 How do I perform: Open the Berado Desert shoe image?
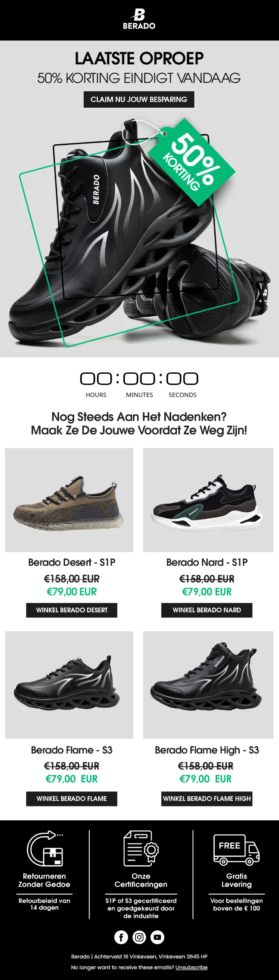[x=69, y=500]
